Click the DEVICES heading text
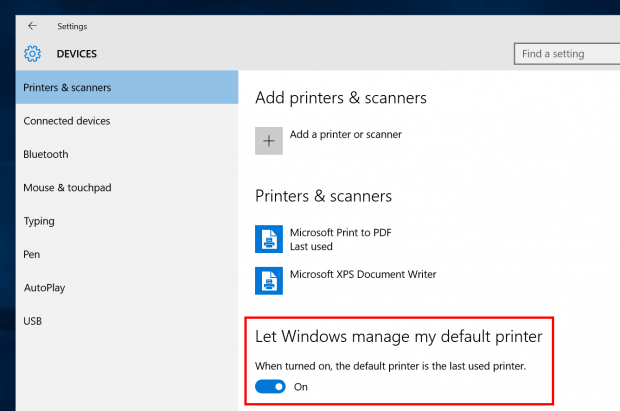The image size is (620, 411). click(77, 54)
